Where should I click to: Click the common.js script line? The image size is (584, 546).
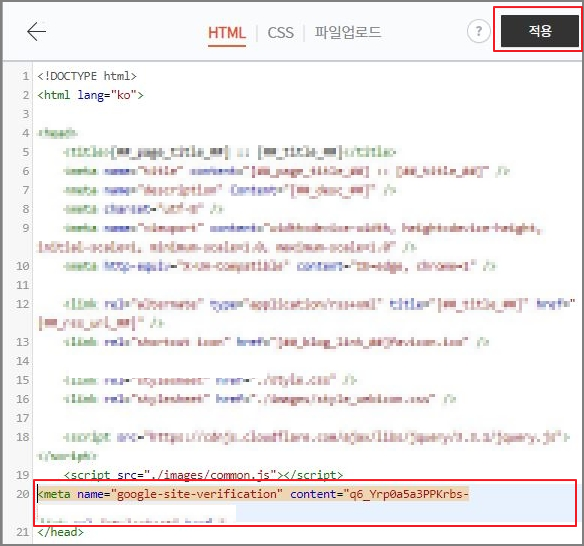[203, 475]
